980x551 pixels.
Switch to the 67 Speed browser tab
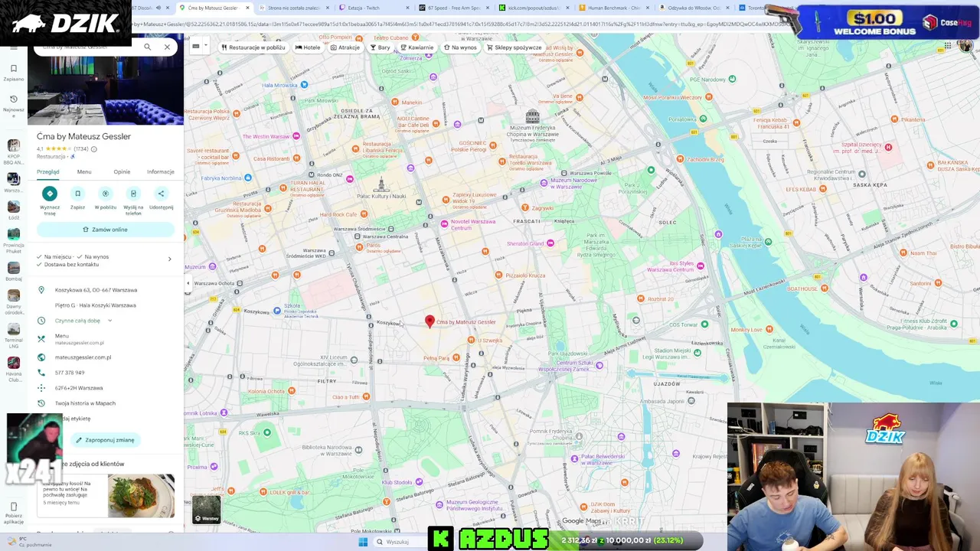pos(455,8)
